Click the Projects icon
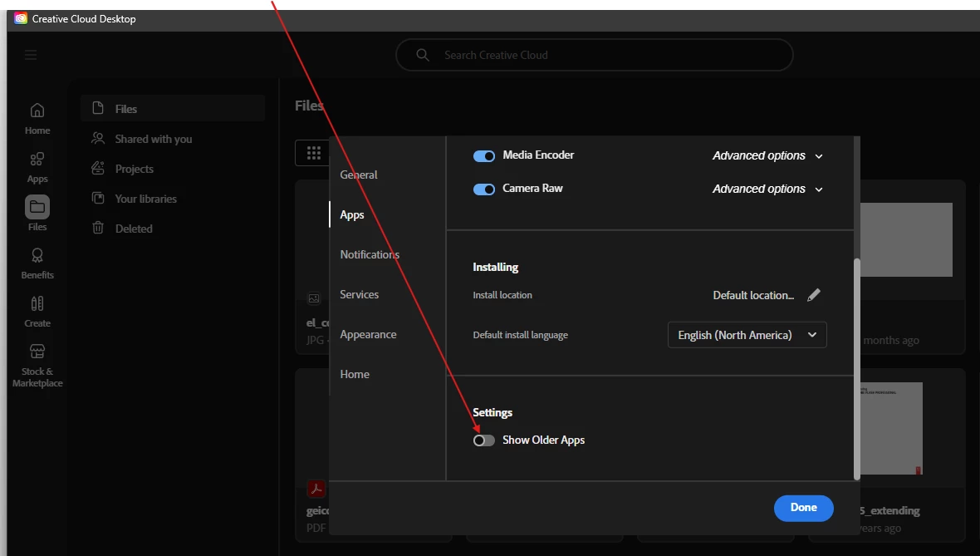The image size is (980, 556). (98, 168)
